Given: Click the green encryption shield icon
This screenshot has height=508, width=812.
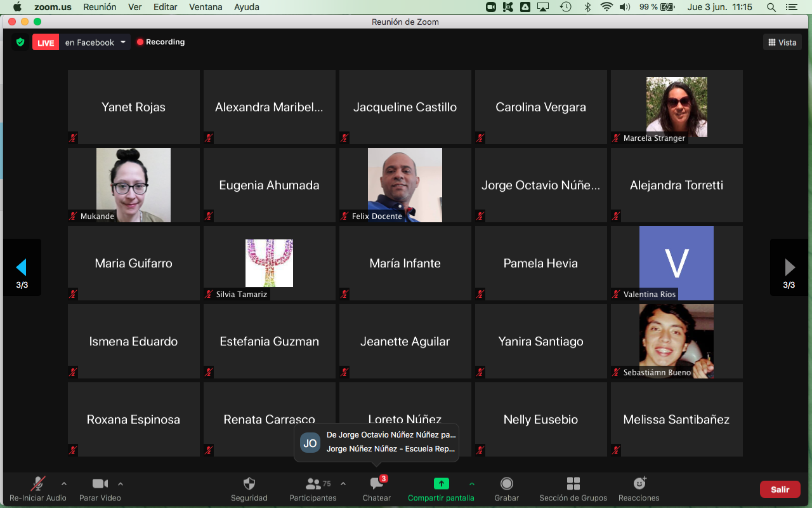Looking at the screenshot, I should coord(20,43).
